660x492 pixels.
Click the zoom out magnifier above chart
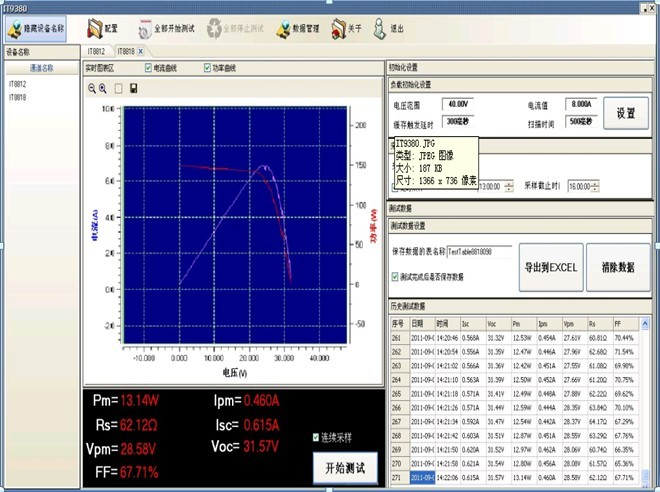click(92, 88)
